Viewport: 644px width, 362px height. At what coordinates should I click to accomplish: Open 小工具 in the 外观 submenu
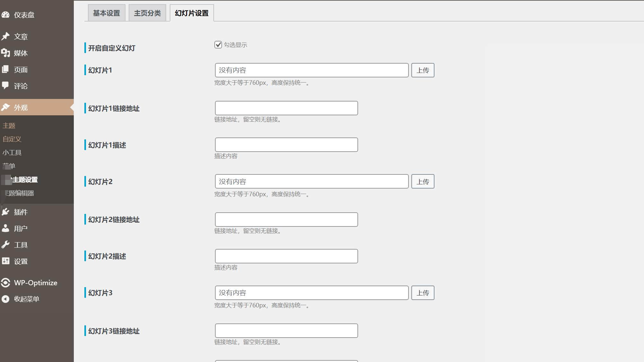tap(12, 153)
